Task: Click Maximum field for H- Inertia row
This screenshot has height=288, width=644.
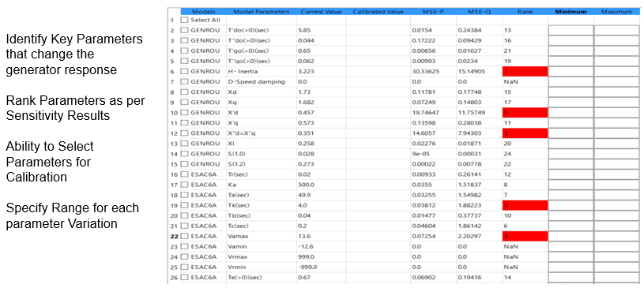Action: [617, 71]
